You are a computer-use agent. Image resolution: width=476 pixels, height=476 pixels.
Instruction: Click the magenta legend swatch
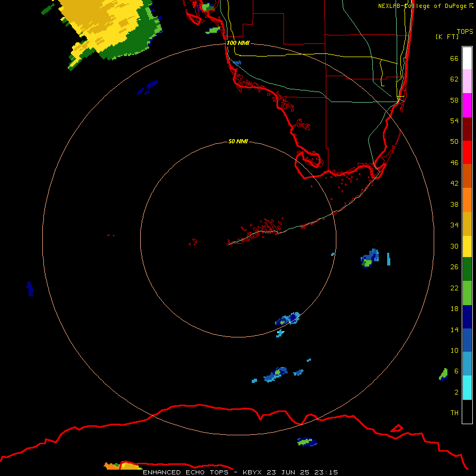467,105
